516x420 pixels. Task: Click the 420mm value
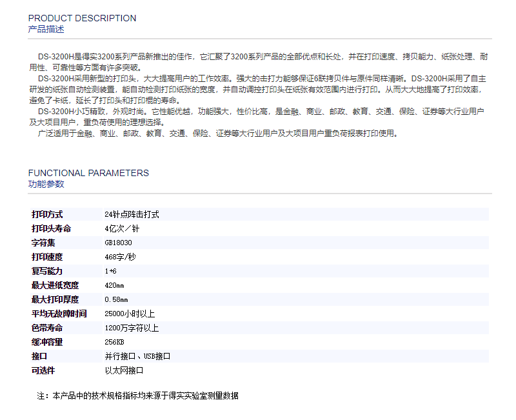point(114,285)
